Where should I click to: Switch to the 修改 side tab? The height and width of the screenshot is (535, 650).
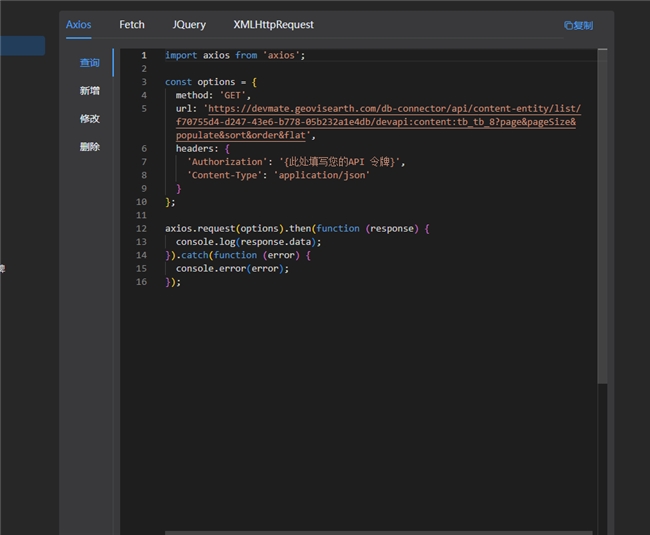[x=90, y=119]
